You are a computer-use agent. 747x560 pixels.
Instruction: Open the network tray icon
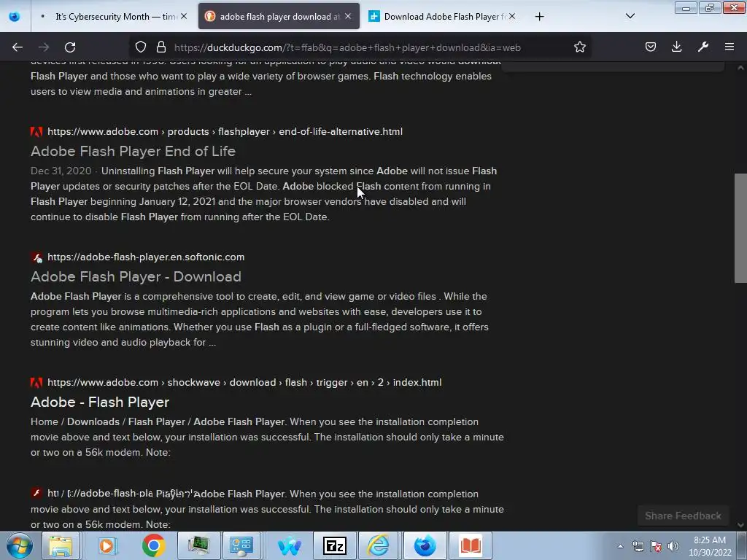638,546
